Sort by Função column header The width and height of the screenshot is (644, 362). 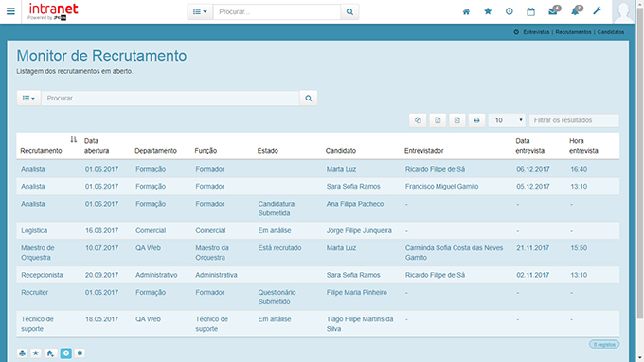(x=206, y=151)
